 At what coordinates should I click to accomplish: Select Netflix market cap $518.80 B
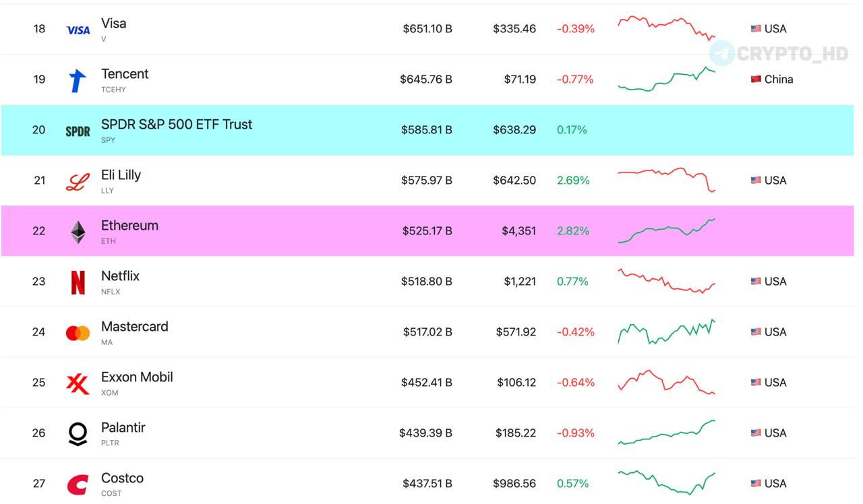(x=427, y=281)
